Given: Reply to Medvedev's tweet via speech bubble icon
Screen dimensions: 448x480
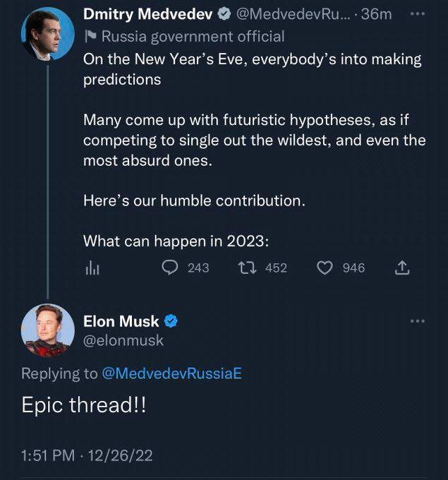Looking at the screenshot, I should (x=170, y=268).
